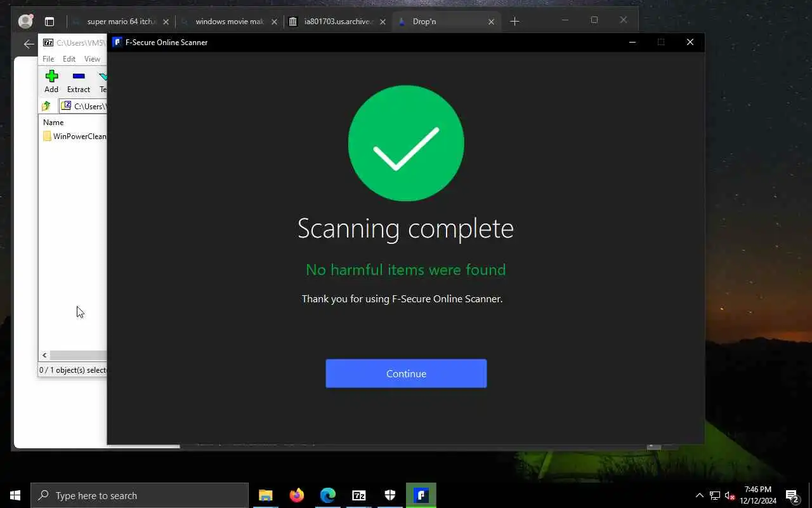
Task: Select the WinPowerClean folder in 7-Zip
Action: point(75,136)
